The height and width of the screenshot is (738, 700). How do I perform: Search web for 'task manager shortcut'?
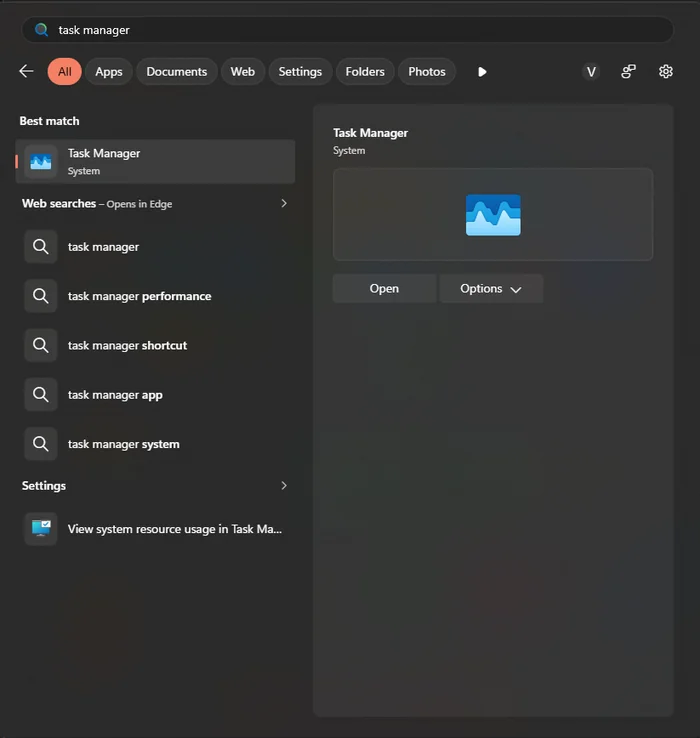(155, 345)
